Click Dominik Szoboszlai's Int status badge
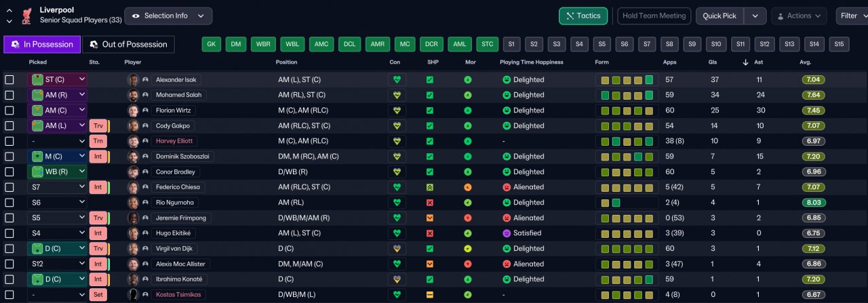 pyautogui.click(x=98, y=157)
